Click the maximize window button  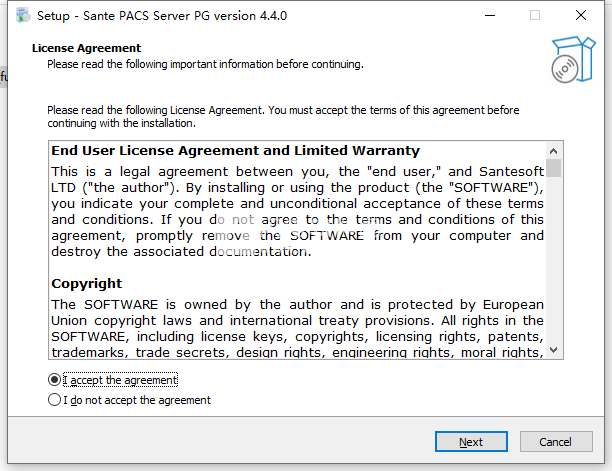(x=535, y=16)
